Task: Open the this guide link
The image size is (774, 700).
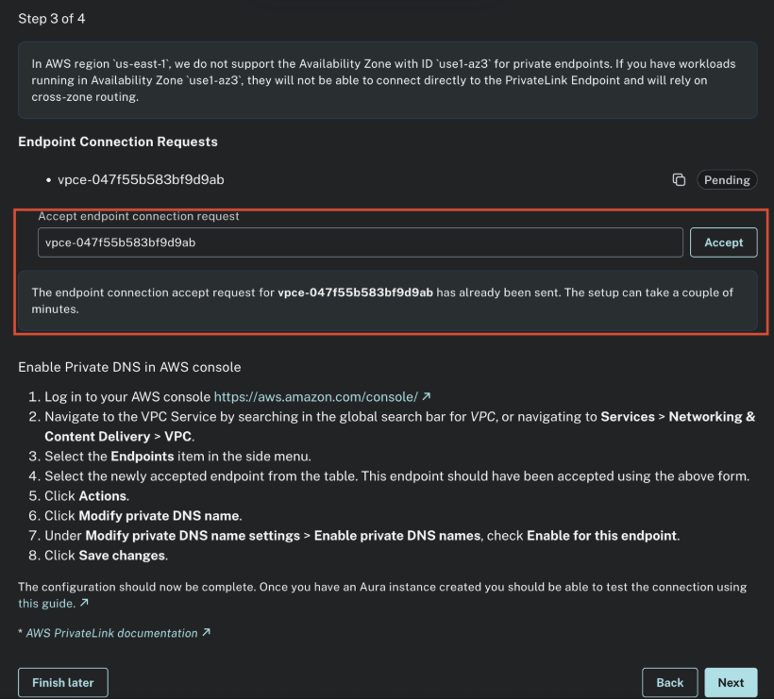Action: 42,603
